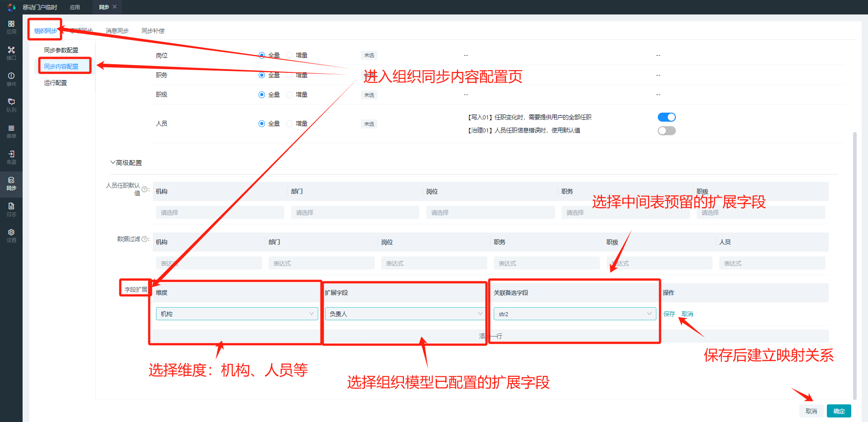Open 同步参数配置 in the side menu

click(61, 50)
